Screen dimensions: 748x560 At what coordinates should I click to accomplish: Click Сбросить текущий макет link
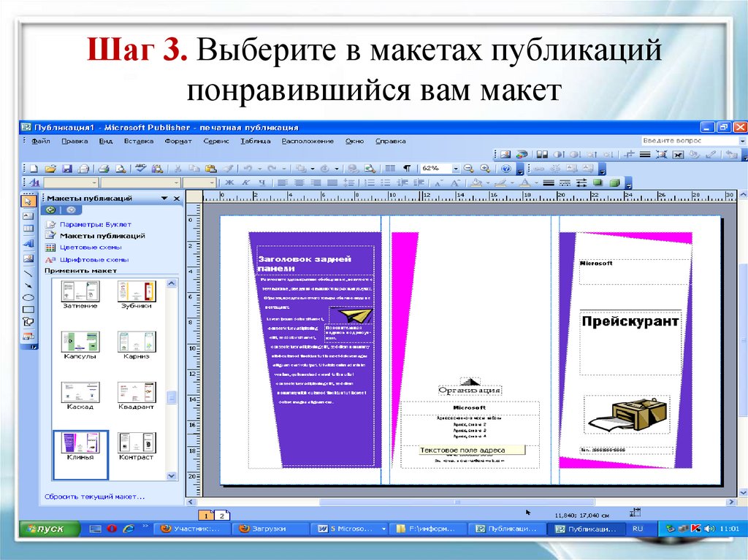click(x=94, y=496)
